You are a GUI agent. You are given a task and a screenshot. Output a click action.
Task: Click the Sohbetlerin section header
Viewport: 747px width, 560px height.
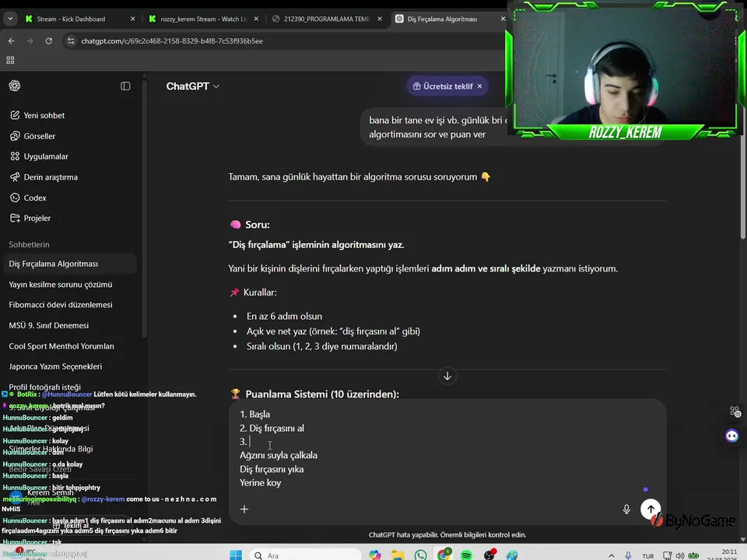(29, 245)
